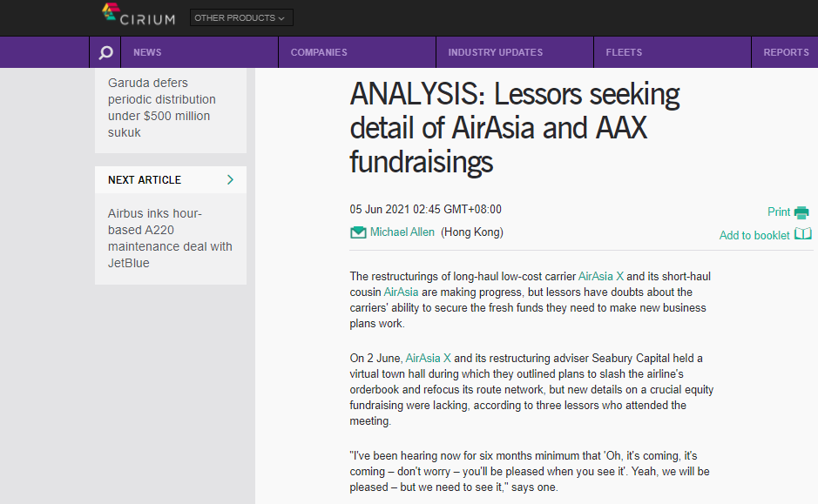Click AirAsia X link in first paragraph
Viewport: 818px width, 504px height.
(601, 276)
